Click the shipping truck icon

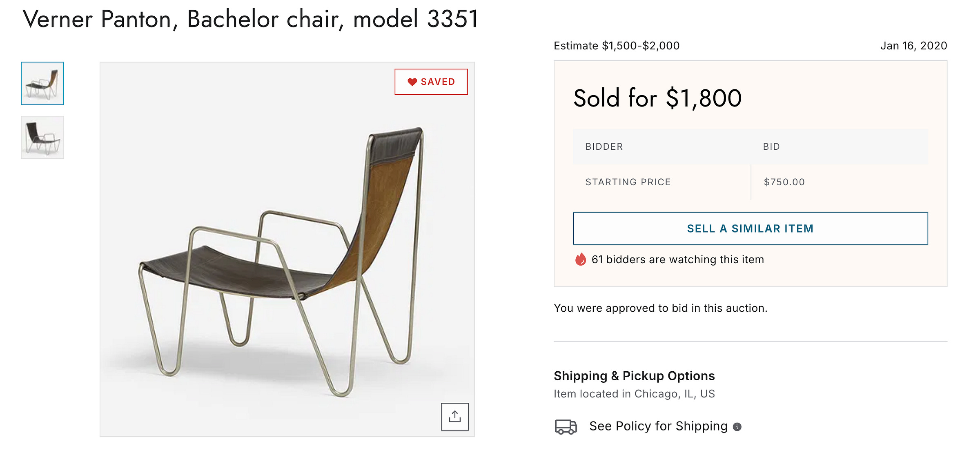tap(566, 426)
